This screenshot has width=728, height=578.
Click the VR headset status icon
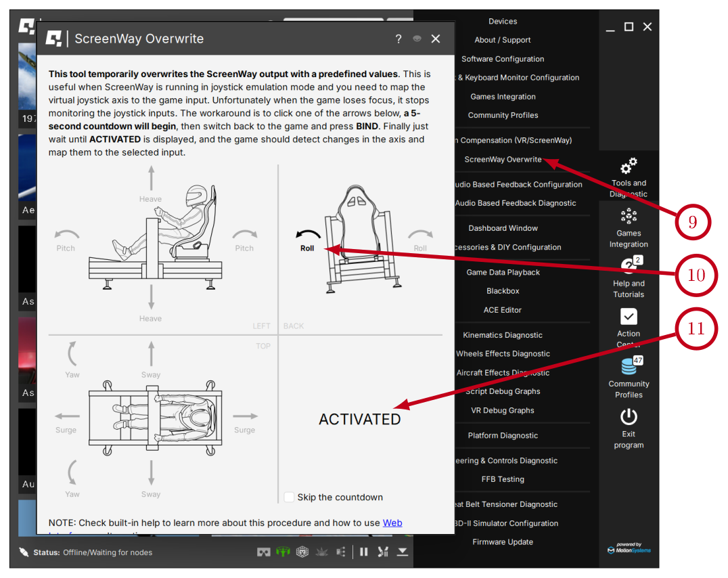(x=264, y=552)
